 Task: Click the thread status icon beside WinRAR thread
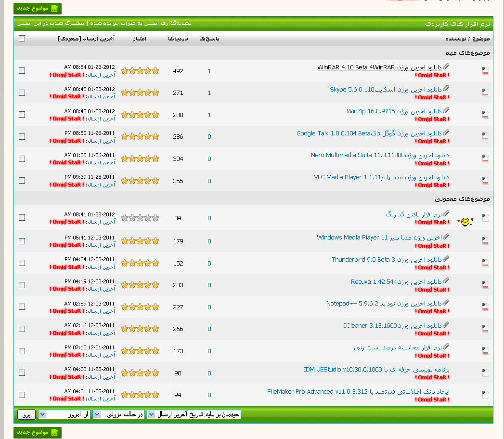pyautogui.click(x=485, y=71)
